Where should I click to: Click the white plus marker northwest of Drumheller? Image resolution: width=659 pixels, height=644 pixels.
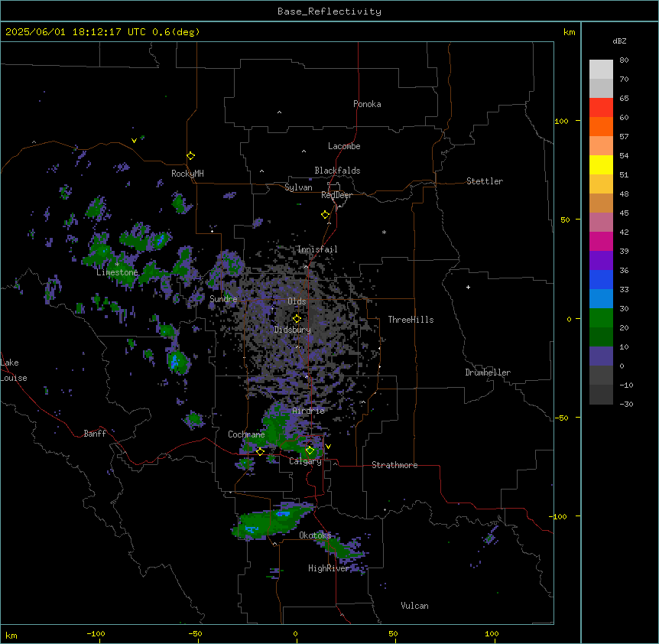tap(468, 287)
